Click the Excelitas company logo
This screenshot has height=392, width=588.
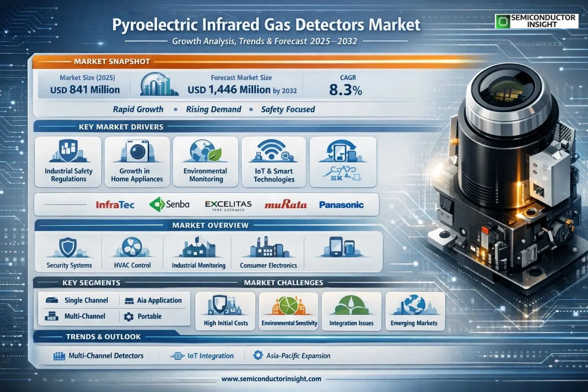228,206
